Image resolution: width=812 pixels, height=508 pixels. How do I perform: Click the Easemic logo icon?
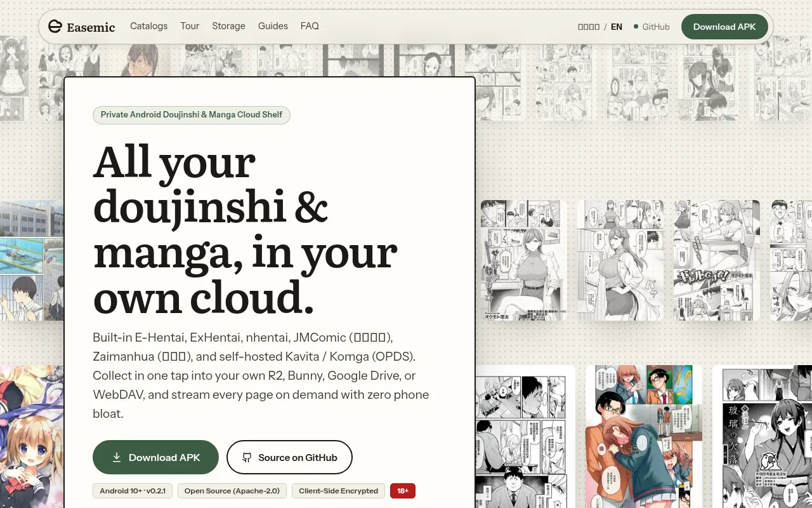55,26
